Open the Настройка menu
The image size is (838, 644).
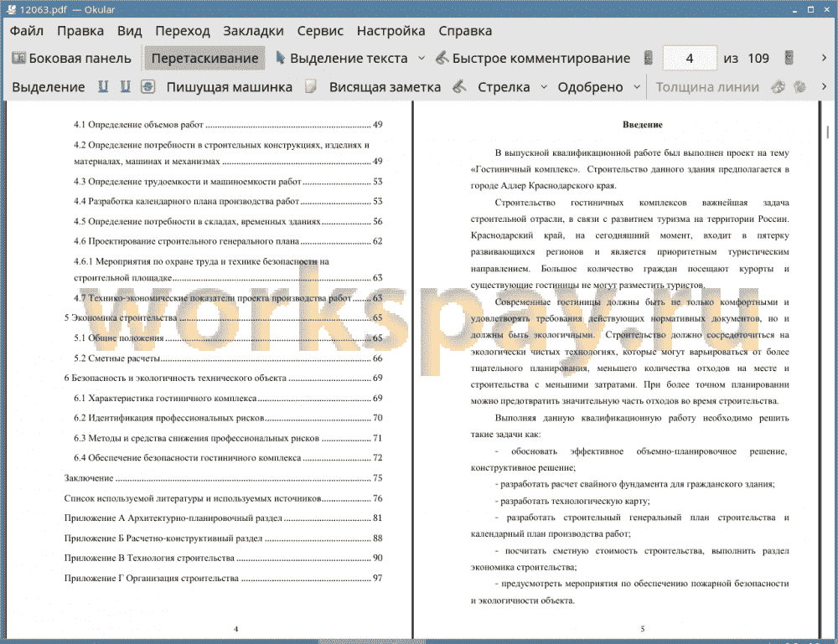tap(391, 31)
